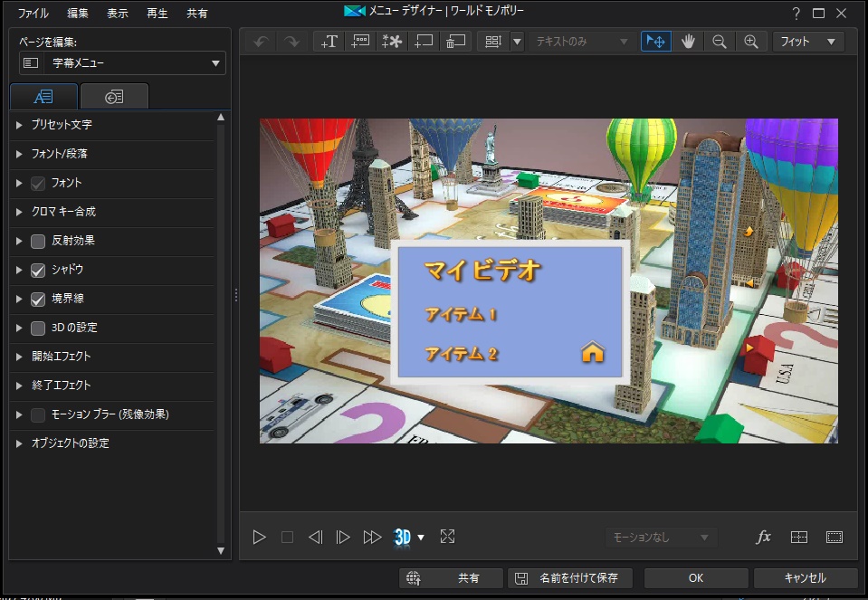
Task: Click the zoom out magnifier
Action: tap(719, 42)
